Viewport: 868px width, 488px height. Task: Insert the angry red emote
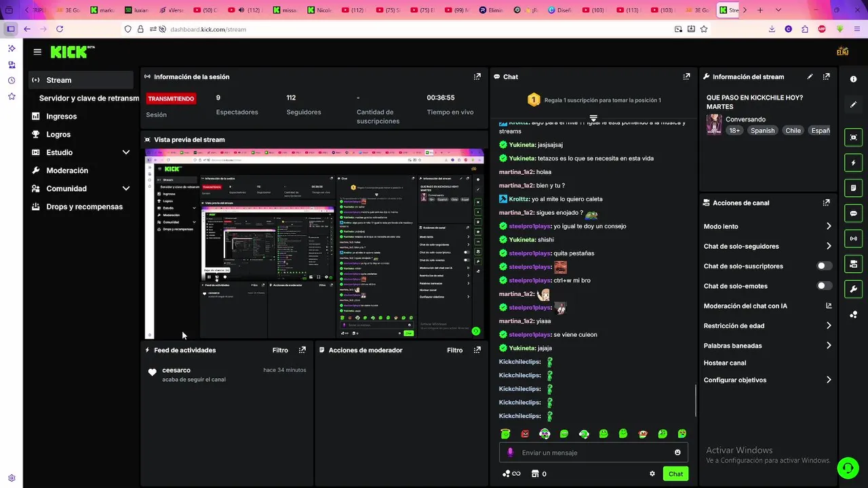pyautogui.click(x=525, y=434)
